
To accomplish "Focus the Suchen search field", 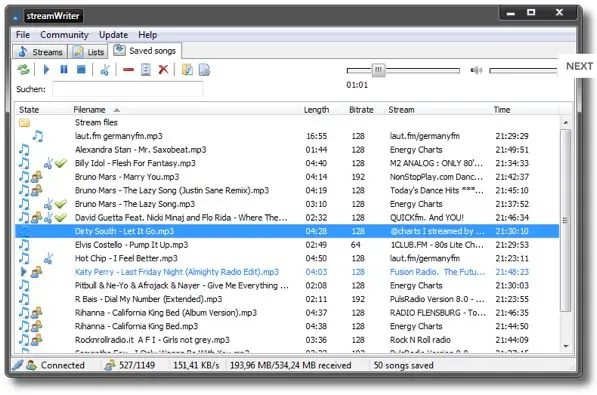I will click(128, 89).
